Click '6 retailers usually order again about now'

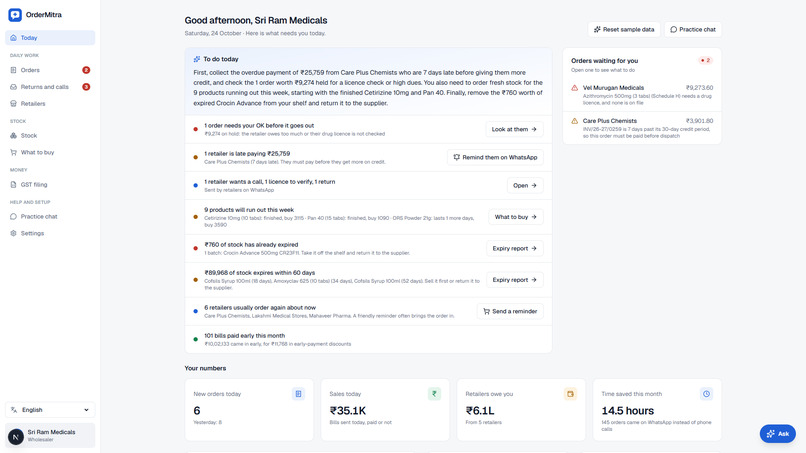coord(260,307)
